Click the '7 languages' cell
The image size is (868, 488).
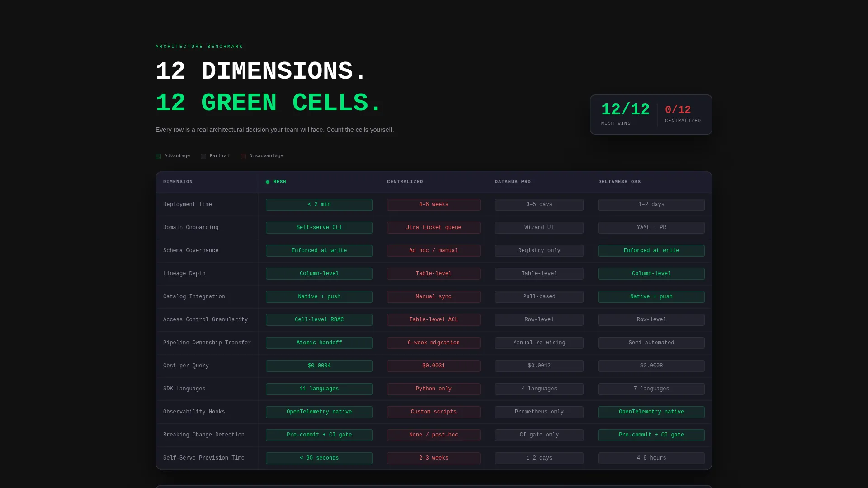(x=651, y=389)
